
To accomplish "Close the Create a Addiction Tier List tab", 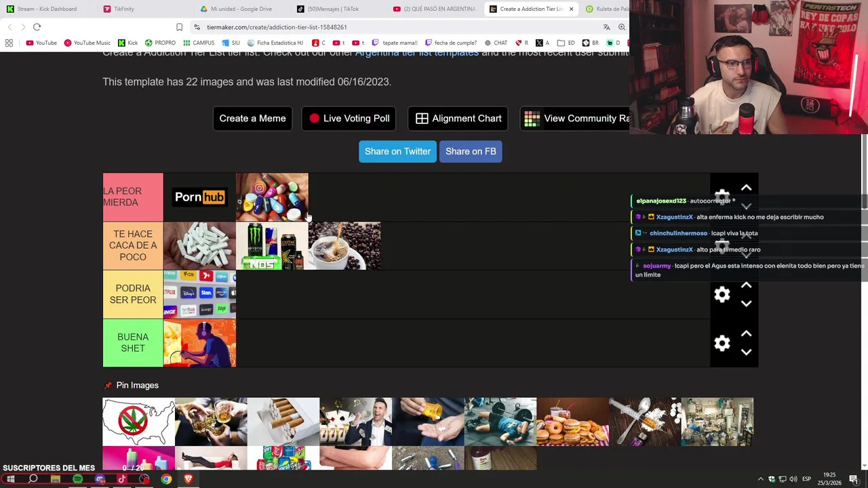I will point(571,9).
